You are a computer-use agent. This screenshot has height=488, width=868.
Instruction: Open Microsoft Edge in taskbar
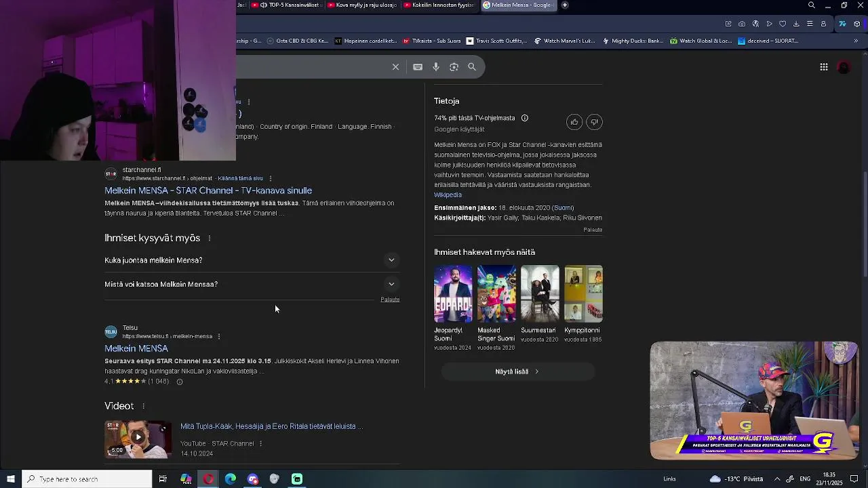click(x=231, y=479)
